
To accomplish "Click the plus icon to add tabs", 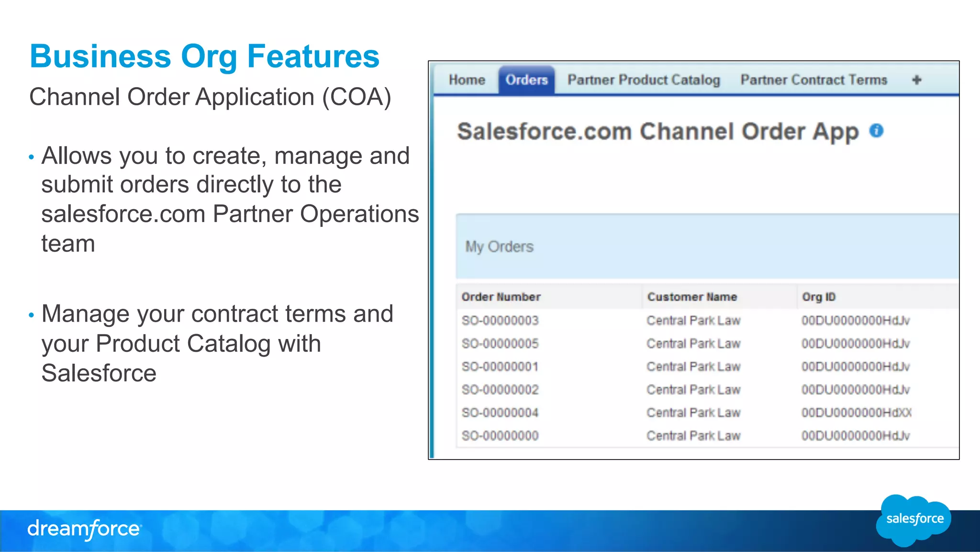I will click(x=916, y=80).
